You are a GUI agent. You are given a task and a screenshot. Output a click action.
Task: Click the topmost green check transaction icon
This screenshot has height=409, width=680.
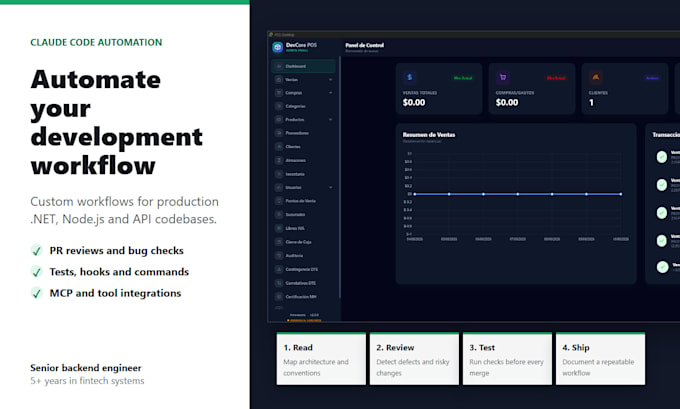[662, 157]
